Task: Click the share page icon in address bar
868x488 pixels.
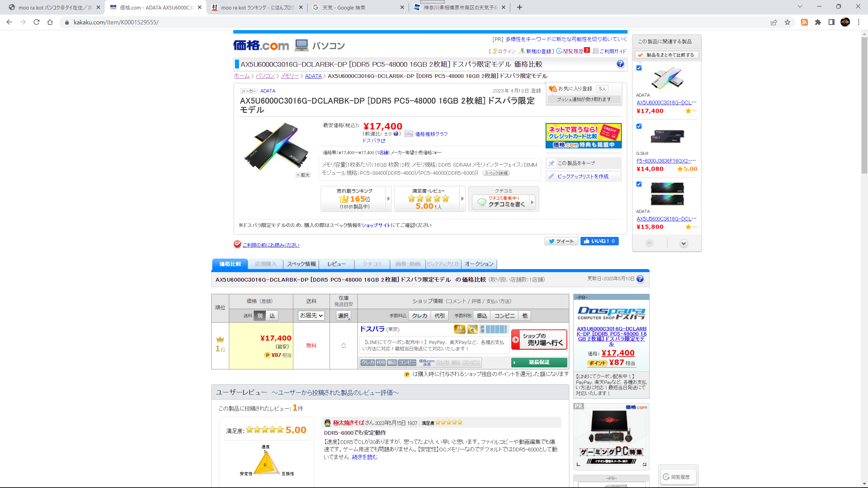Action: coord(774,22)
